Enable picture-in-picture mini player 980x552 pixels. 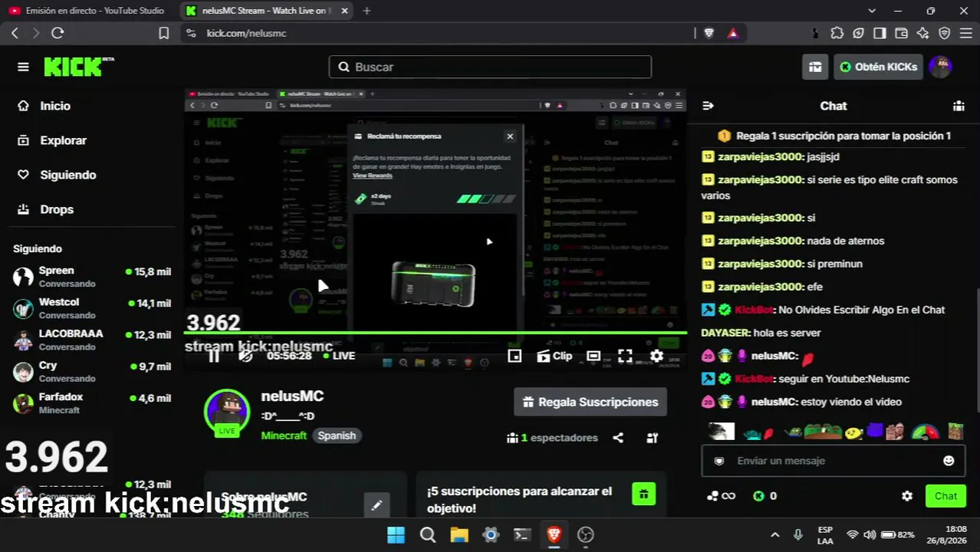point(515,356)
